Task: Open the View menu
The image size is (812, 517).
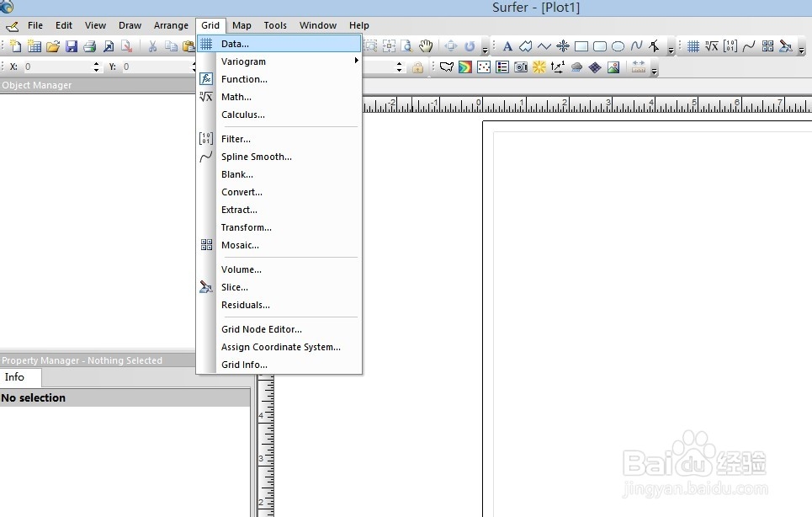Action: point(95,25)
